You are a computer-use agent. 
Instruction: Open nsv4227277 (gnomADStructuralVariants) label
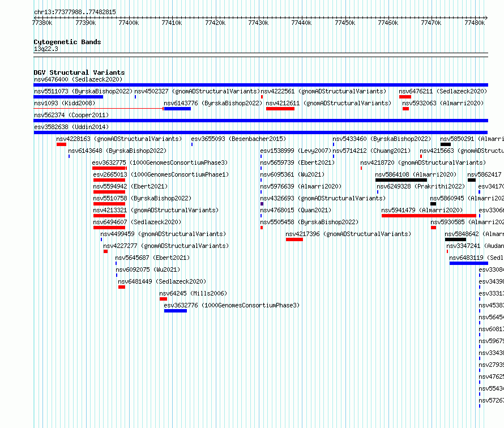point(166,246)
